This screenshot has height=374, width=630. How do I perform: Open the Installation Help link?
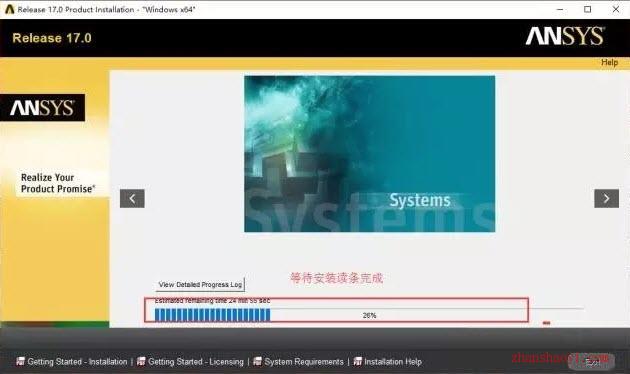coord(393,362)
